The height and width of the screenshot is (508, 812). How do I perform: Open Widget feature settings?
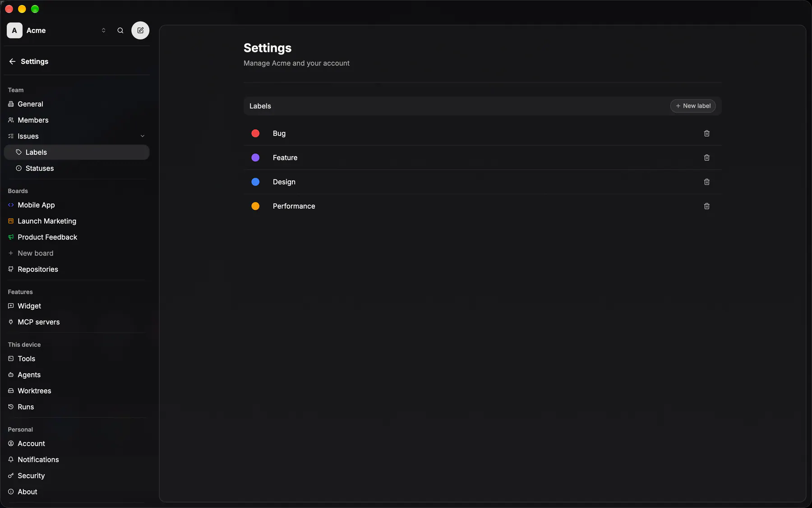point(77,306)
